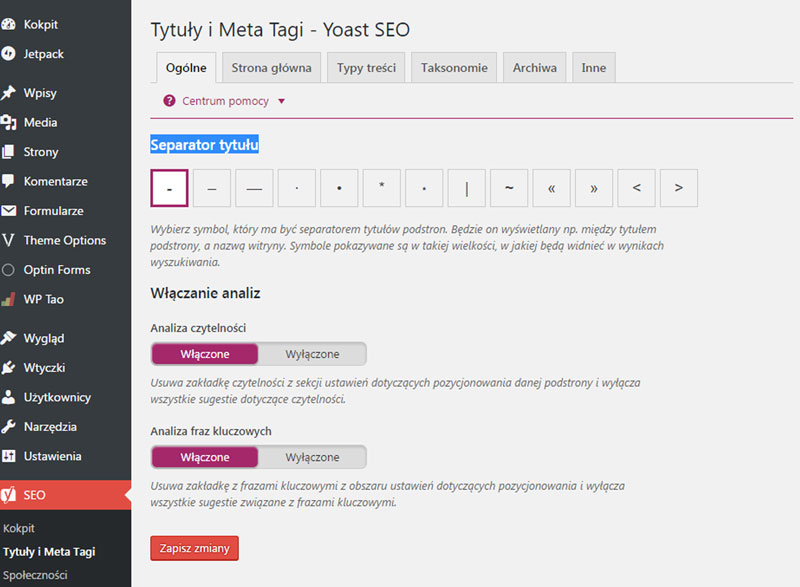Switch to the Ogólne tab
This screenshot has height=587, width=800.
(x=186, y=68)
